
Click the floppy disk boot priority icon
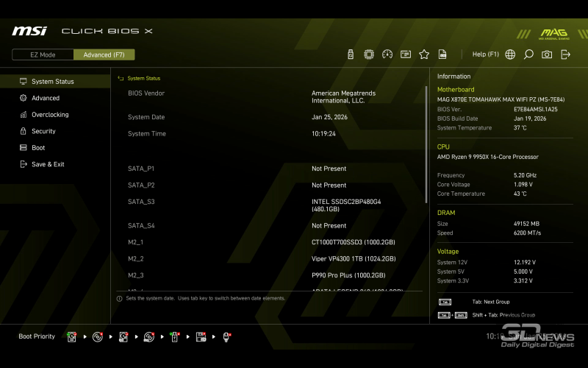pyautogui.click(x=201, y=337)
